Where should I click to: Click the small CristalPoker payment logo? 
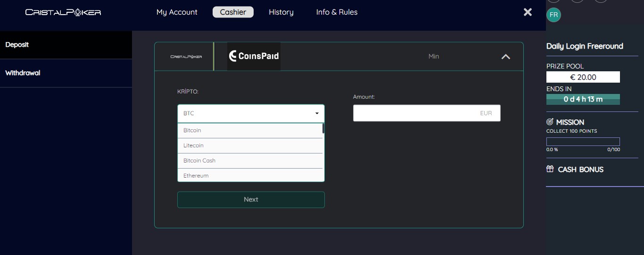tap(186, 57)
